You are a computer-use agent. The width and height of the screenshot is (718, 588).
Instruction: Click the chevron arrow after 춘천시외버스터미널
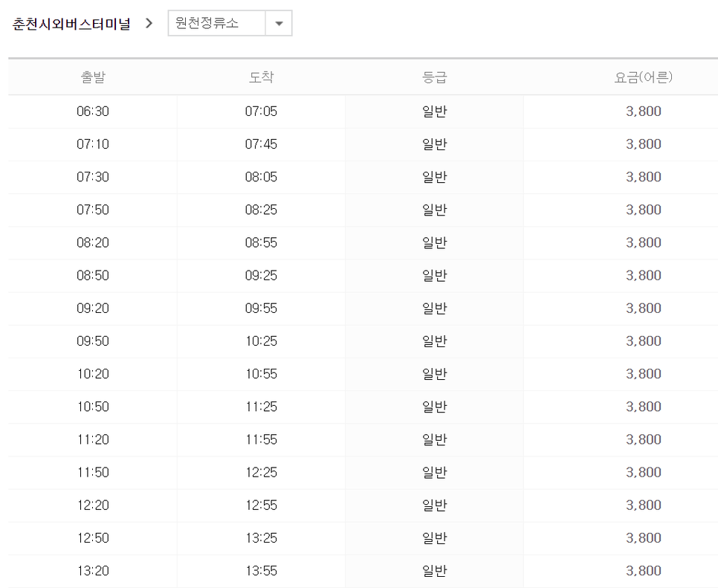click(x=149, y=23)
